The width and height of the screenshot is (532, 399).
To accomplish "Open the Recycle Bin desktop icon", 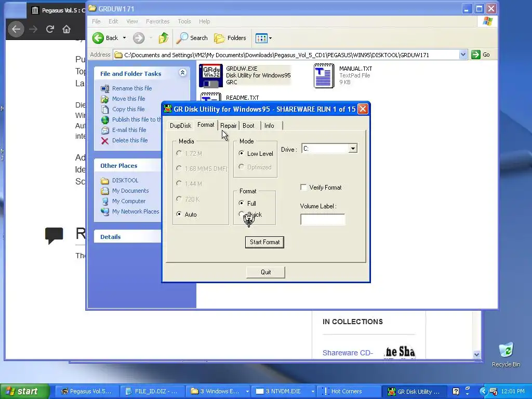I will tap(506, 351).
